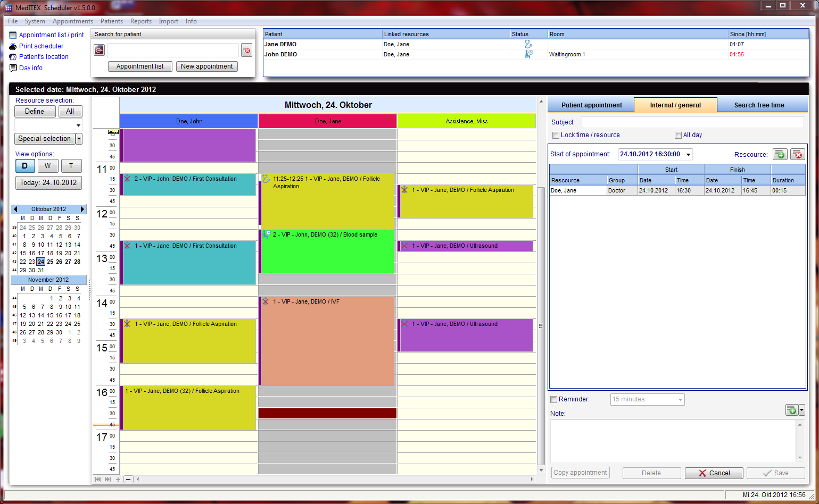The width and height of the screenshot is (819, 504).
Task: Open the Reports menu
Action: coord(141,21)
